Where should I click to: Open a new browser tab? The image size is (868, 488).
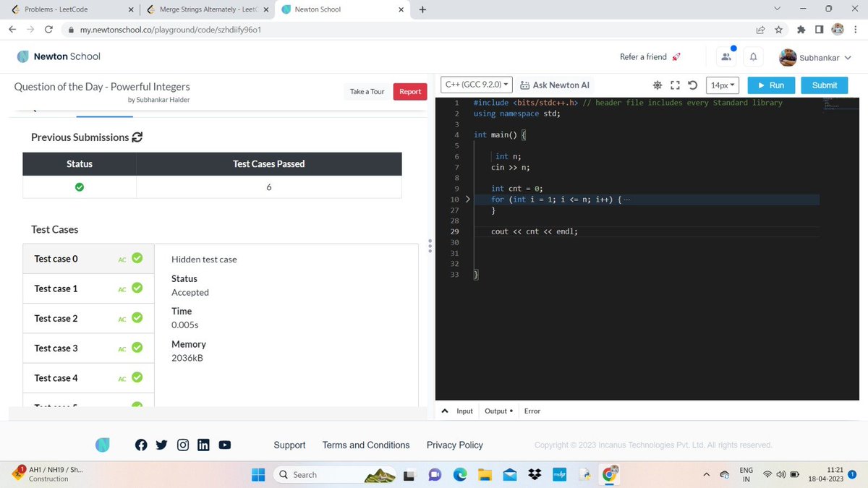coord(422,9)
